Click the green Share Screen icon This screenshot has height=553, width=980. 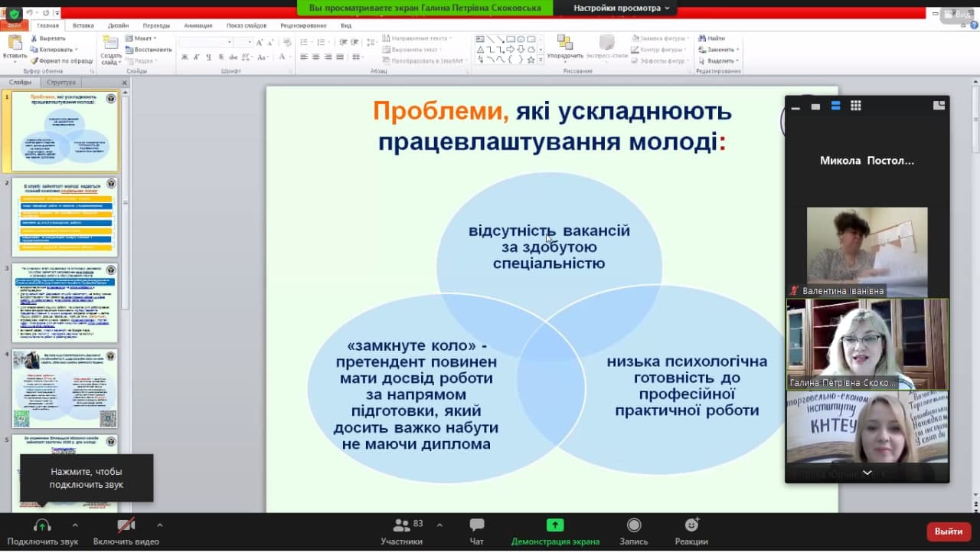click(555, 525)
